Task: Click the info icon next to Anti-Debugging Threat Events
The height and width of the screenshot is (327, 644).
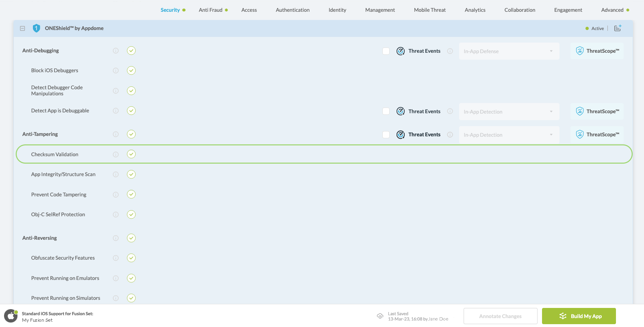Action: (450, 51)
